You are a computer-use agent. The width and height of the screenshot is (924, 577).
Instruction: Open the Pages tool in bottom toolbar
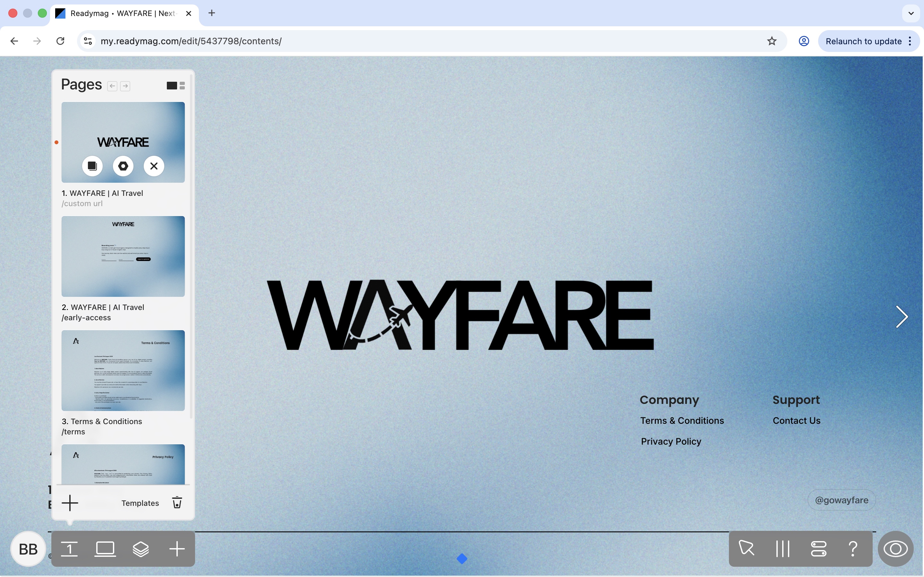70,549
